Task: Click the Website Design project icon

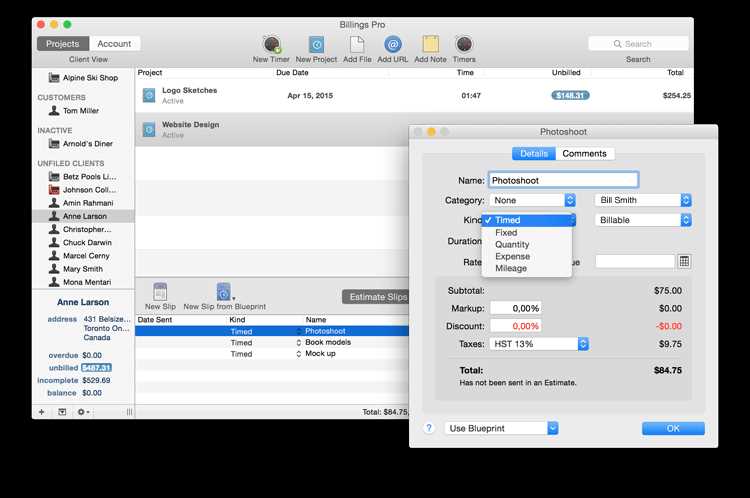Action: click(149, 129)
